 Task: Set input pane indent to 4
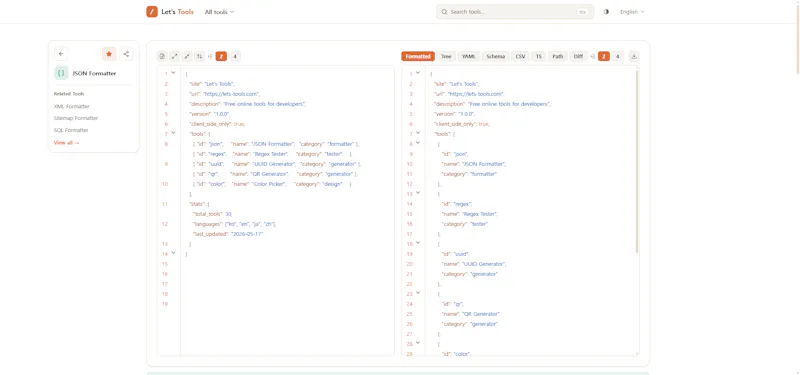coord(235,56)
